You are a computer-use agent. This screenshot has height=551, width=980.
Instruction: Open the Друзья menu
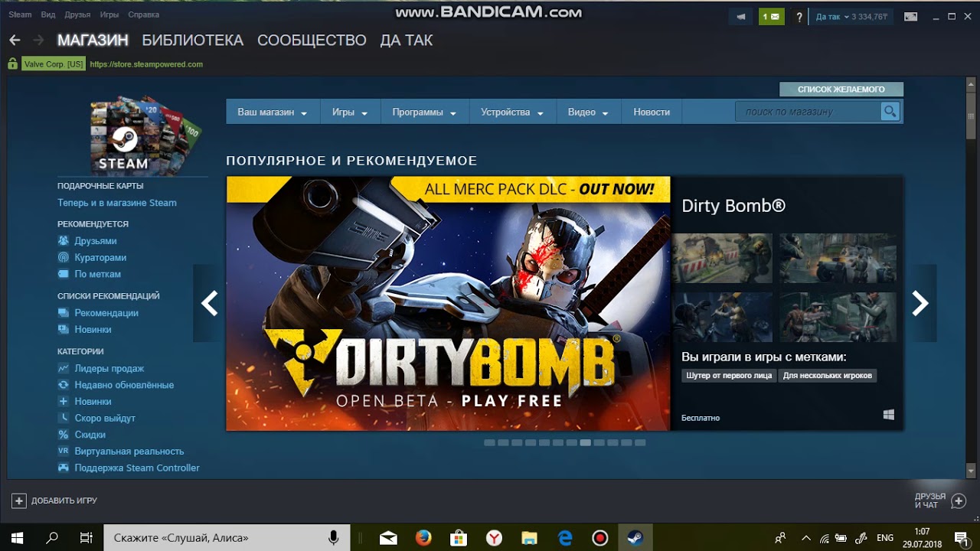[x=77, y=15]
